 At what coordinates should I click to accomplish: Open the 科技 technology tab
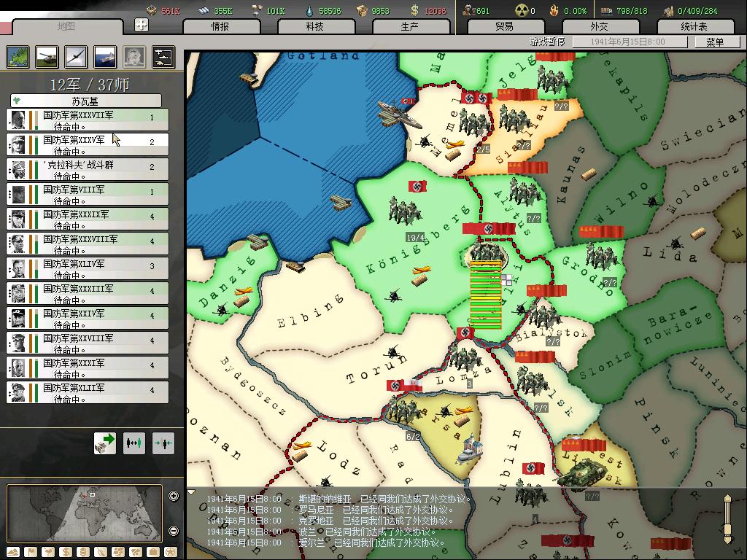pos(315,27)
